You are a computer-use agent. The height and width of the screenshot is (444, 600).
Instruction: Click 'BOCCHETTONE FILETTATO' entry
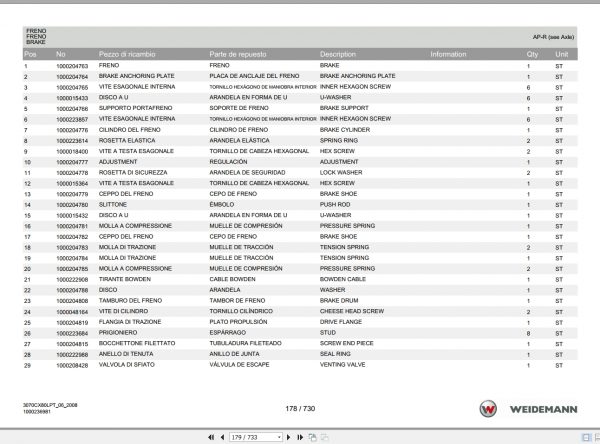click(x=137, y=343)
